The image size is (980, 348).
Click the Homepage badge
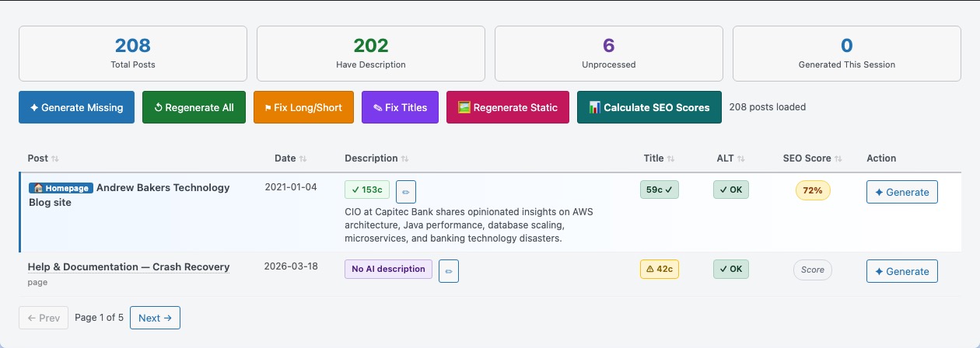pos(61,188)
